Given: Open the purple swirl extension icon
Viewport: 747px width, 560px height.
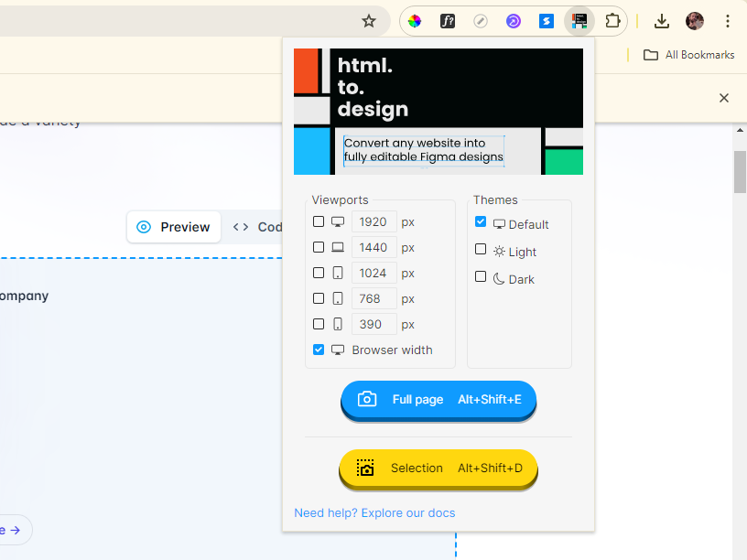Looking at the screenshot, I should pyautogui.click(x=514, y=20).
